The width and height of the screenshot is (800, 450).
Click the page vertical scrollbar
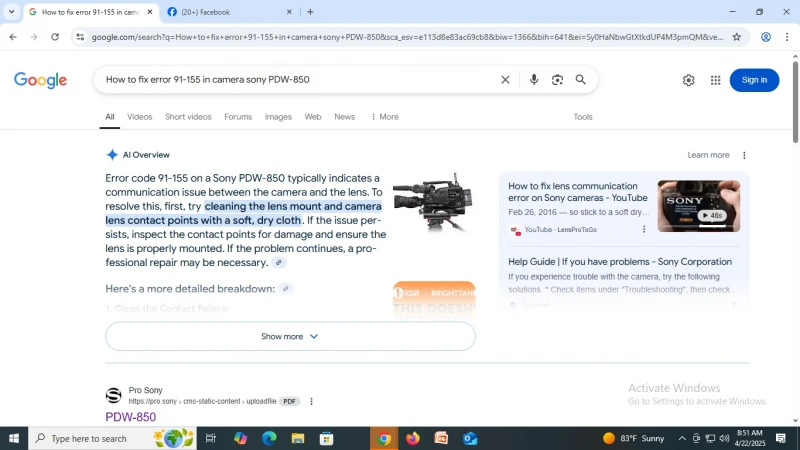795,102
